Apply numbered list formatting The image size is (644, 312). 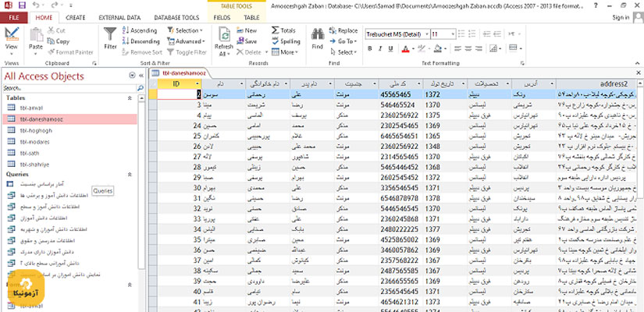(472, 34)
